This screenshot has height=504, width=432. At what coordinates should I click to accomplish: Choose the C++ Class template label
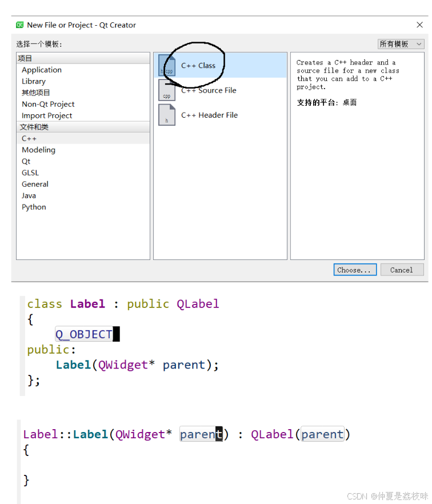click(x=198, y=65)
